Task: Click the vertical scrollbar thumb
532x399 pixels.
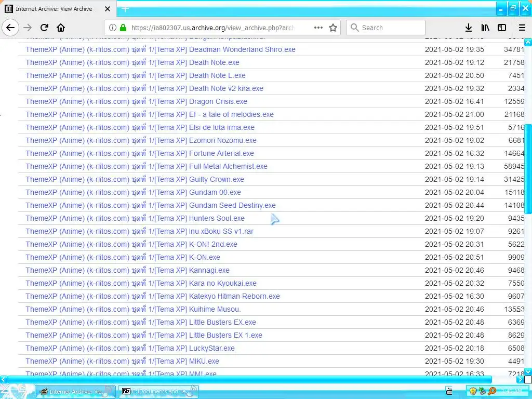Action: [x=528, y=169]
